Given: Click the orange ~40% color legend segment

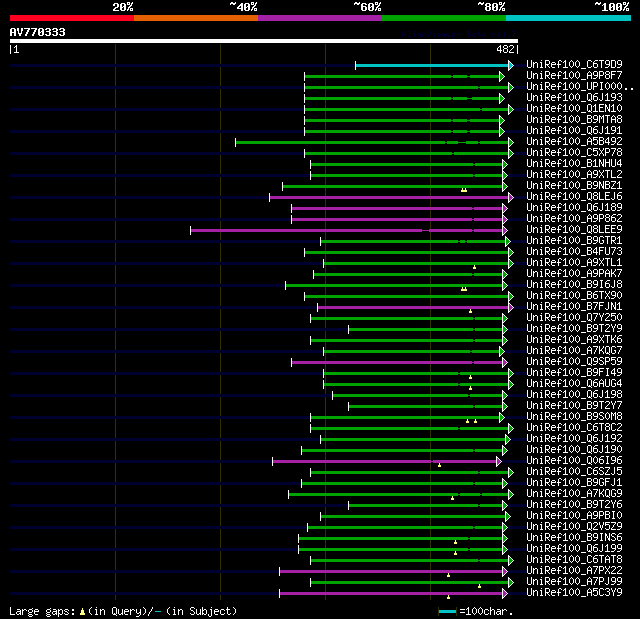Looking at the screenshot, I should (196, 18).
